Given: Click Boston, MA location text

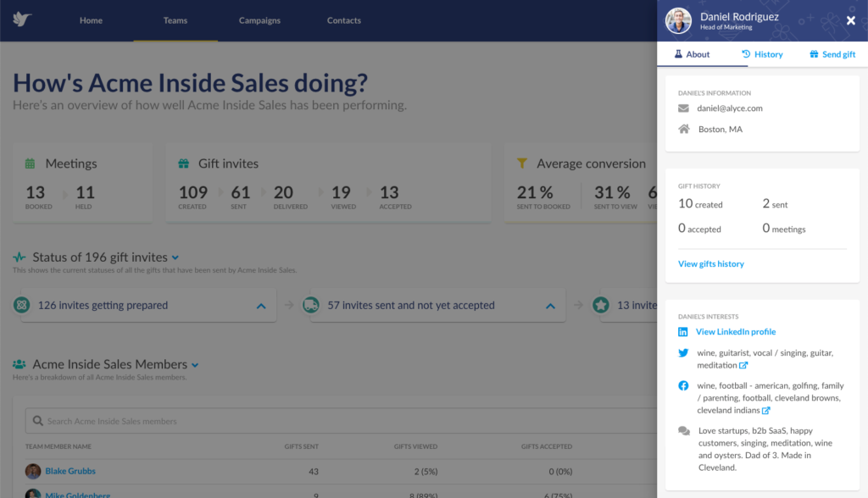Looking at the screenshot, I should [721, 130].
